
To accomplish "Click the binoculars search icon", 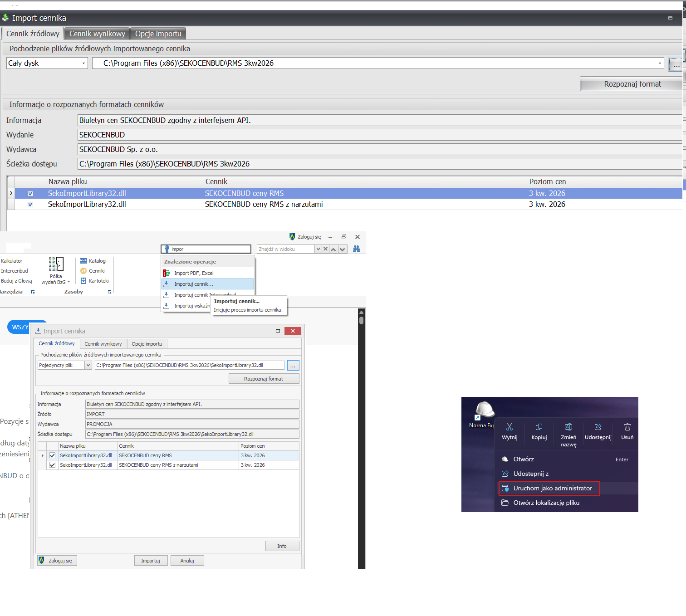I will click(x=356, y=249).
